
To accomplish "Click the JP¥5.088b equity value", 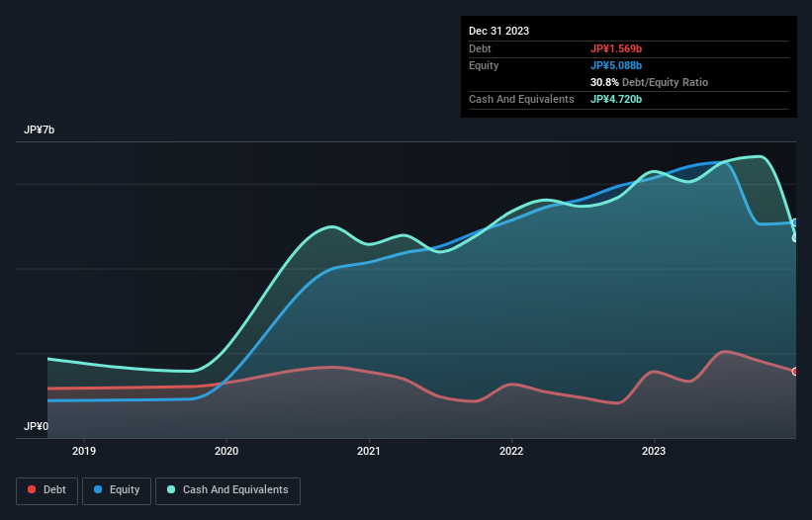I will tap(616, 65).
